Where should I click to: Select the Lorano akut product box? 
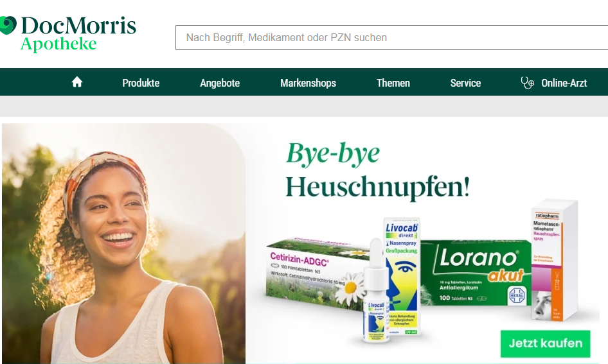[477, 273]
